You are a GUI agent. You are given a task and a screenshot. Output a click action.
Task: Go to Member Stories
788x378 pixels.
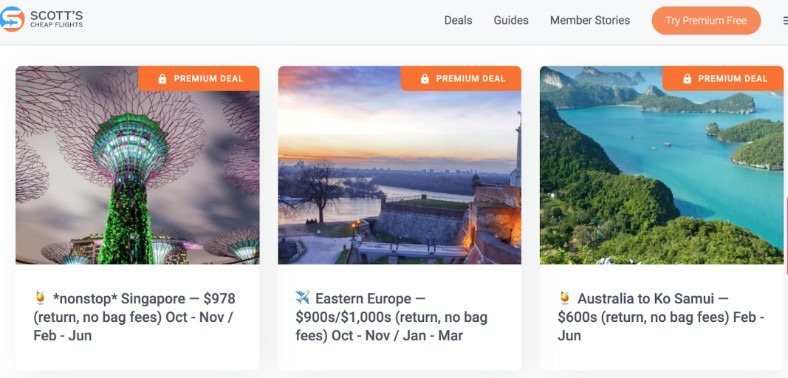(590, 21)
